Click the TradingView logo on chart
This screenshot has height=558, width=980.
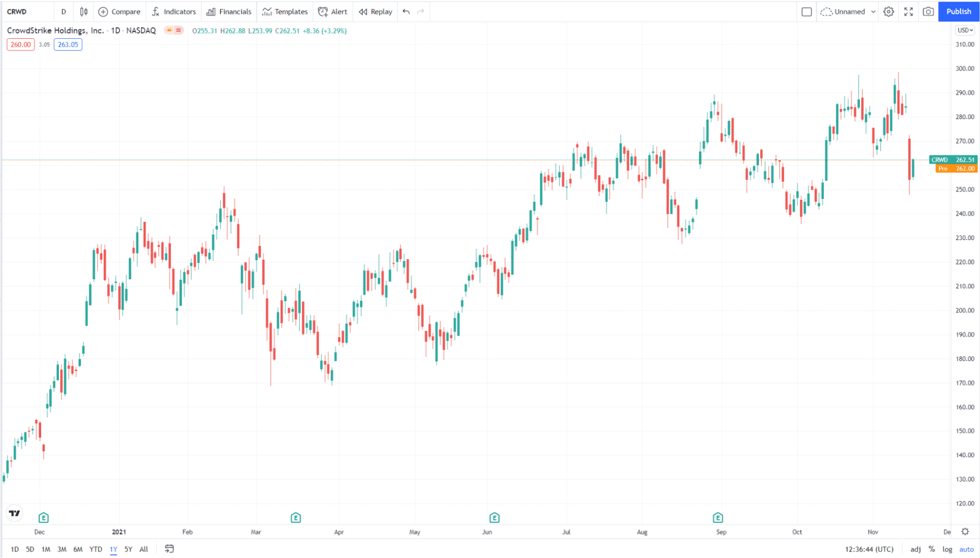coord(15,513)
